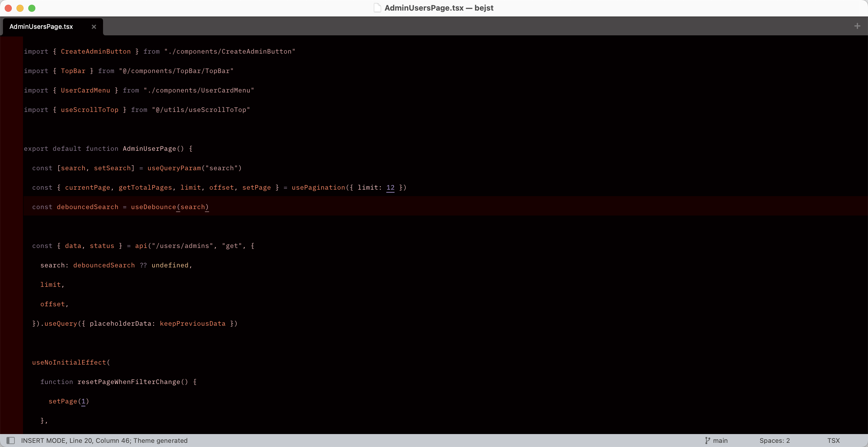The image size is (868, 447).
Task: Open the Spaces: 2 indentation menu
Action: coord(775,440)
